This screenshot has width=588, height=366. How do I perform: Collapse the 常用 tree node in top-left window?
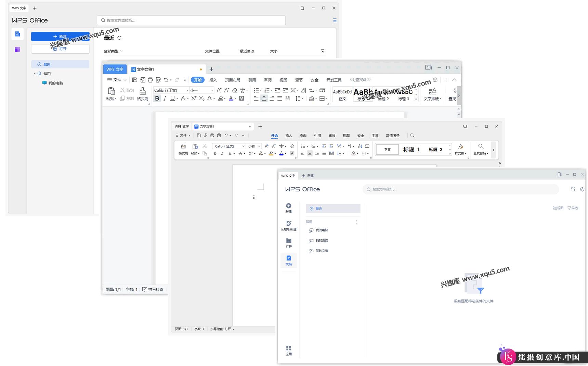pos(35,74)
